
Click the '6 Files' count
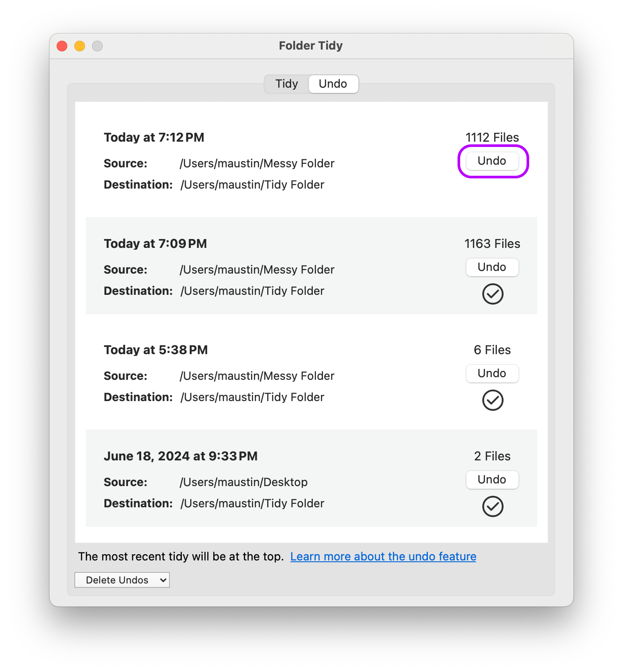492,350
